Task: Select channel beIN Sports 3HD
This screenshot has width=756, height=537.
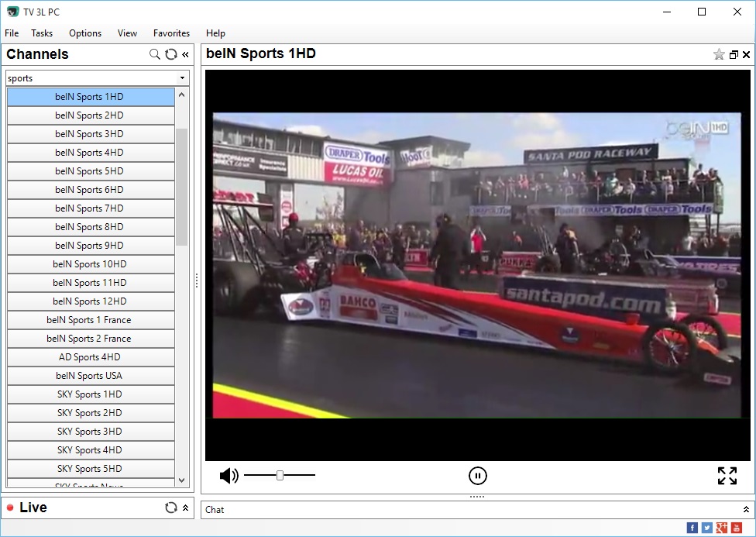Action: point(91,134)
